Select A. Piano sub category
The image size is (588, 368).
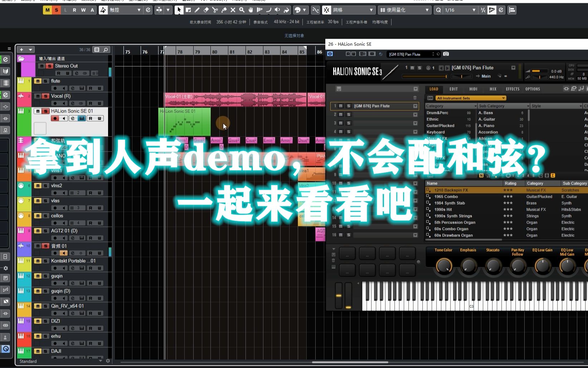point(486,126)
